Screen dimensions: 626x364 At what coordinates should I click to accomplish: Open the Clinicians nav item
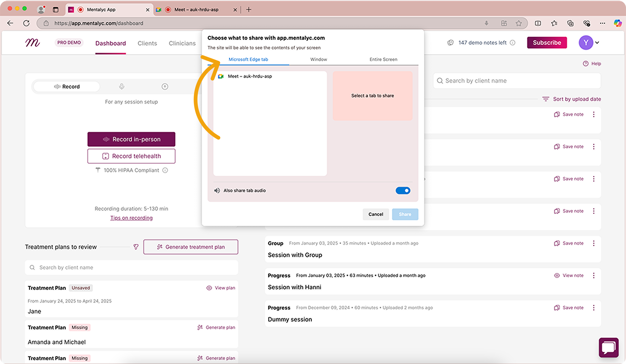[182, 43]
